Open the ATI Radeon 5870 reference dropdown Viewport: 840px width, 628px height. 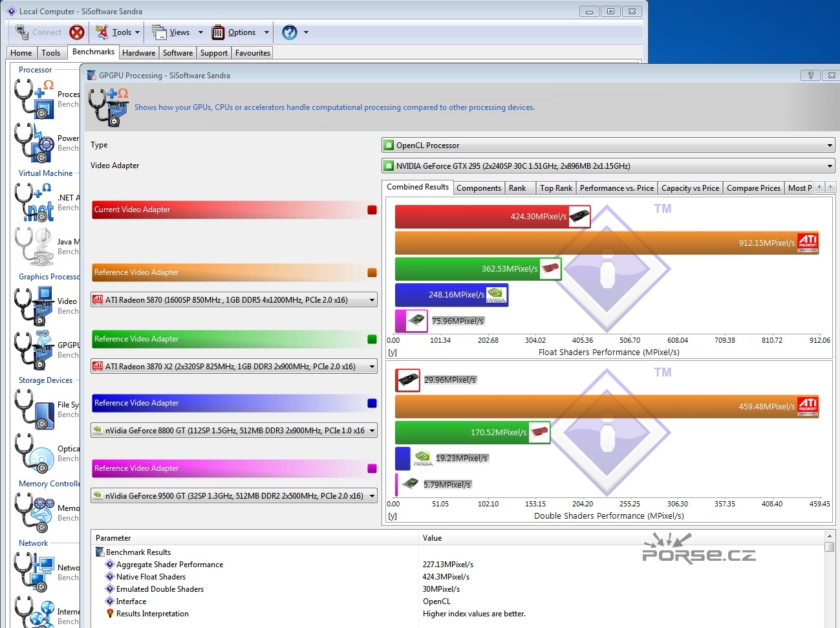(x=234, y=300)
